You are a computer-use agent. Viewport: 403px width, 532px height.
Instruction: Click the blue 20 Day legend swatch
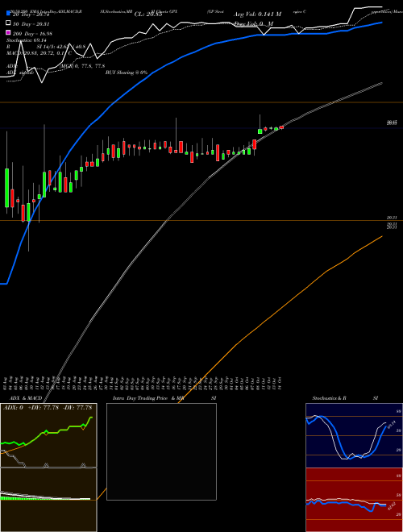click(x=8, y=14)
